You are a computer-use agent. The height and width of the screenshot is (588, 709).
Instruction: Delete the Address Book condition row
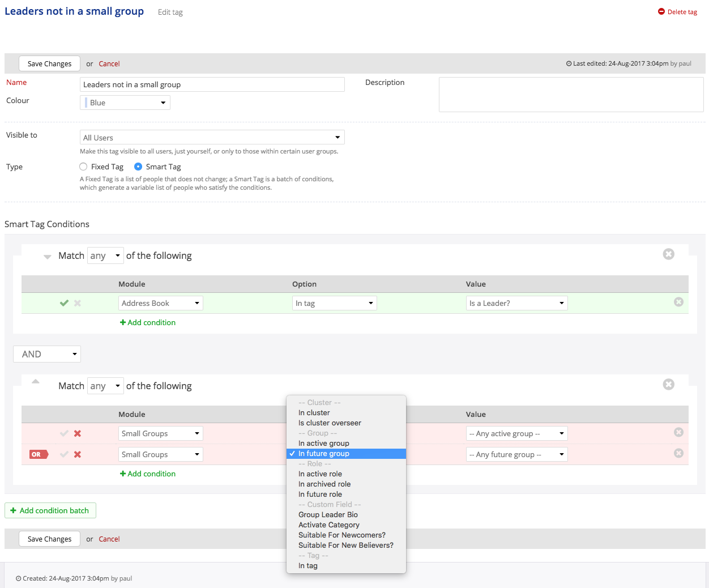tap(678, 302)
